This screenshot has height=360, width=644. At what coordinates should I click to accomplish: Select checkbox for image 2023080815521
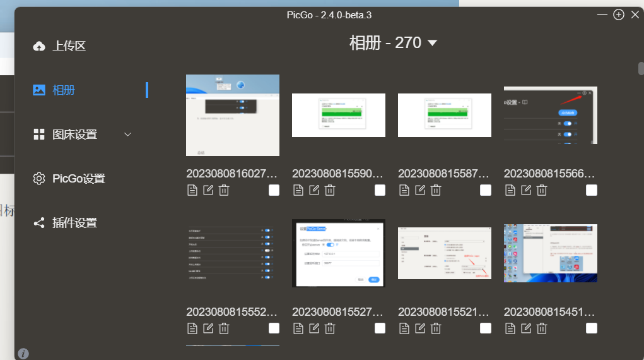pos(486,328)
